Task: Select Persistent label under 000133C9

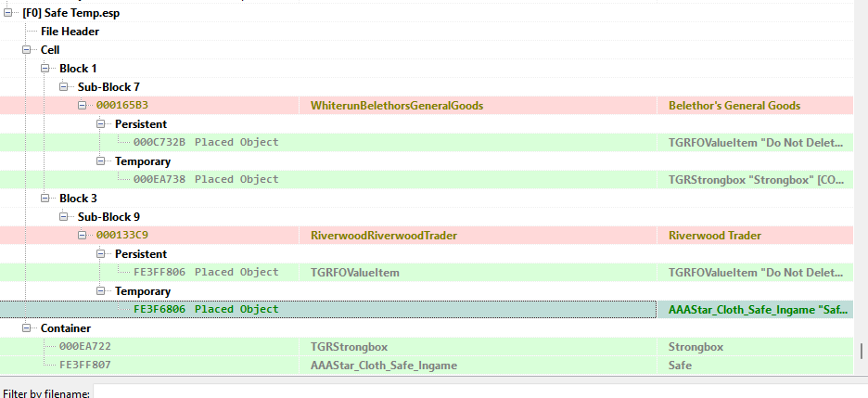Action: point(141,253)
